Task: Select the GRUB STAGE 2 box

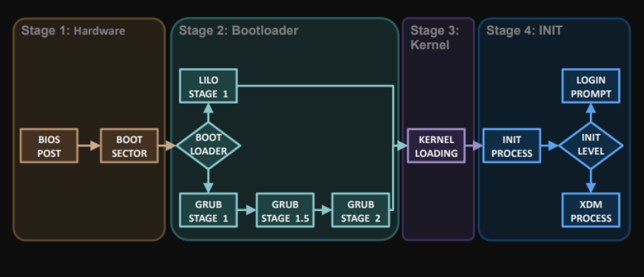Action: pyautogui.click(x=361, y=210)
